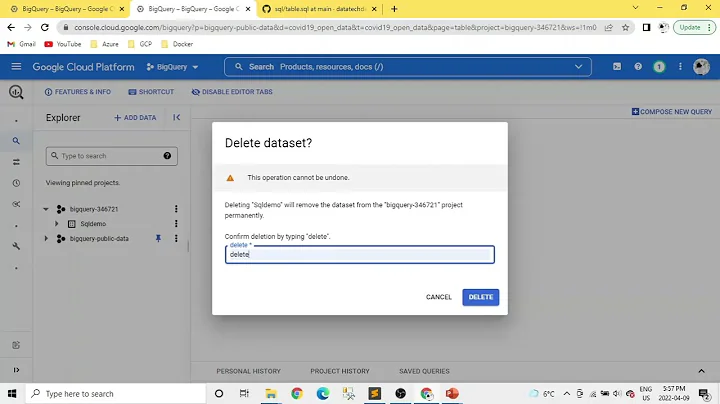The image size is (720, 404).
Task: Open the BigQuery project selector dropdown
Action: (173, 67)
